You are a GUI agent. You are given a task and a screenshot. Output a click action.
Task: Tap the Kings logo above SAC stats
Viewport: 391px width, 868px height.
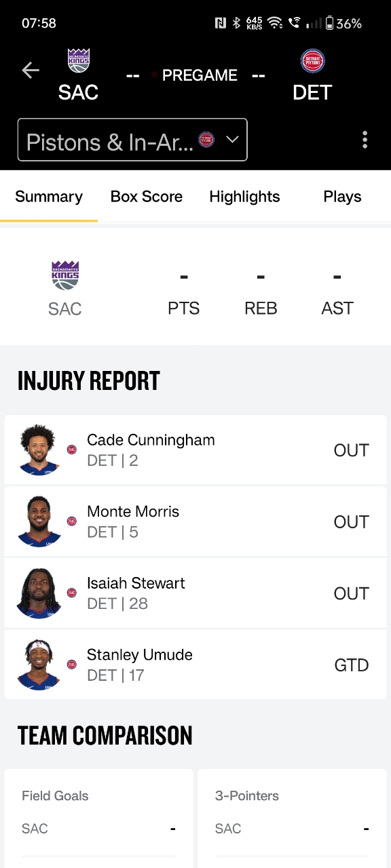point(65,275)
